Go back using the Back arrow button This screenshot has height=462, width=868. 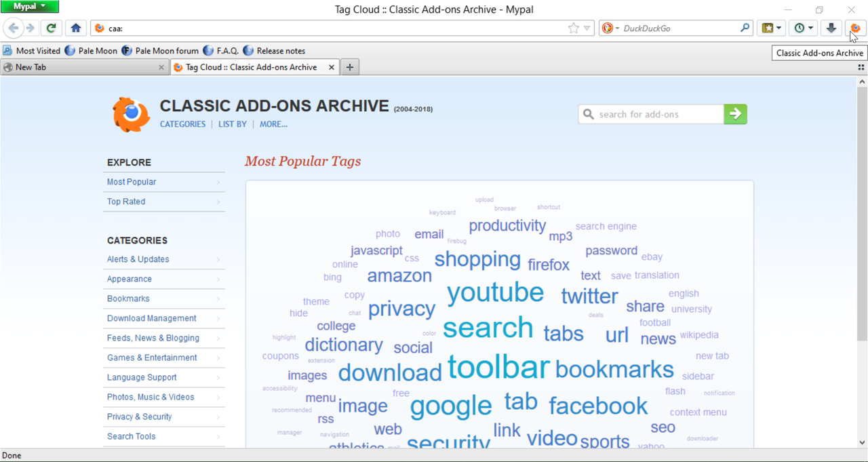[13, 28]
